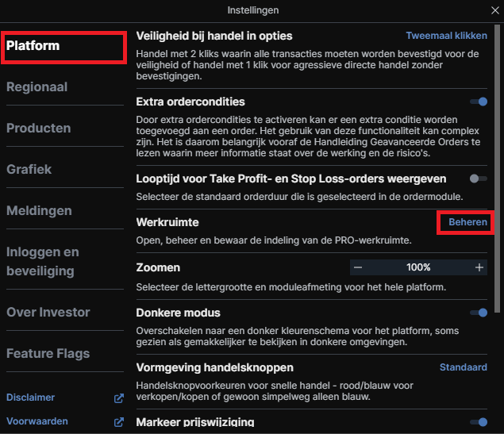Turn off Donkere modus switch
The height and width of the screenshot is (434, 504).
tap(479, 313)
